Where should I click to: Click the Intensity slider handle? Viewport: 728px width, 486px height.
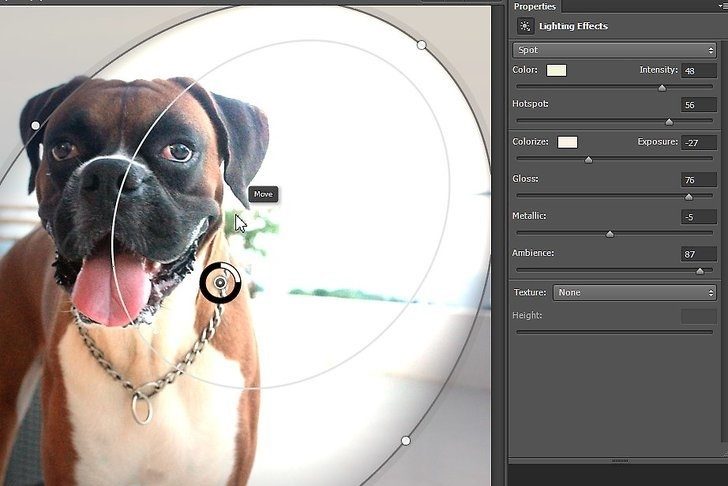coord(662,87)
